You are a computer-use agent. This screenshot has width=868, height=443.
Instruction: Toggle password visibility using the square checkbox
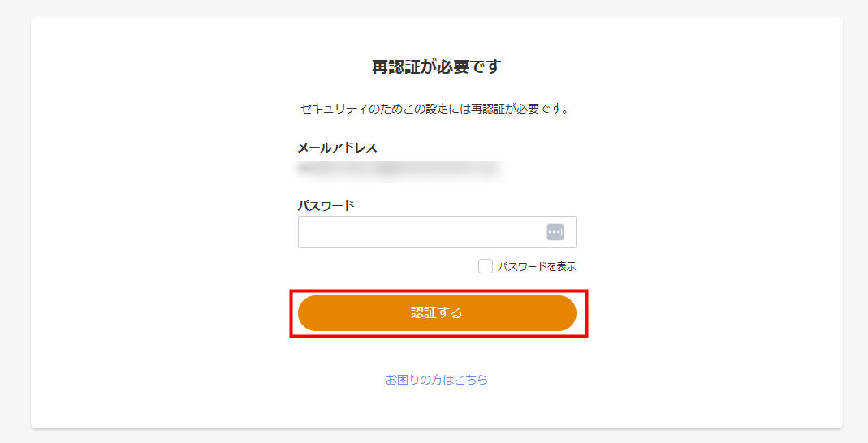[486, 266]
